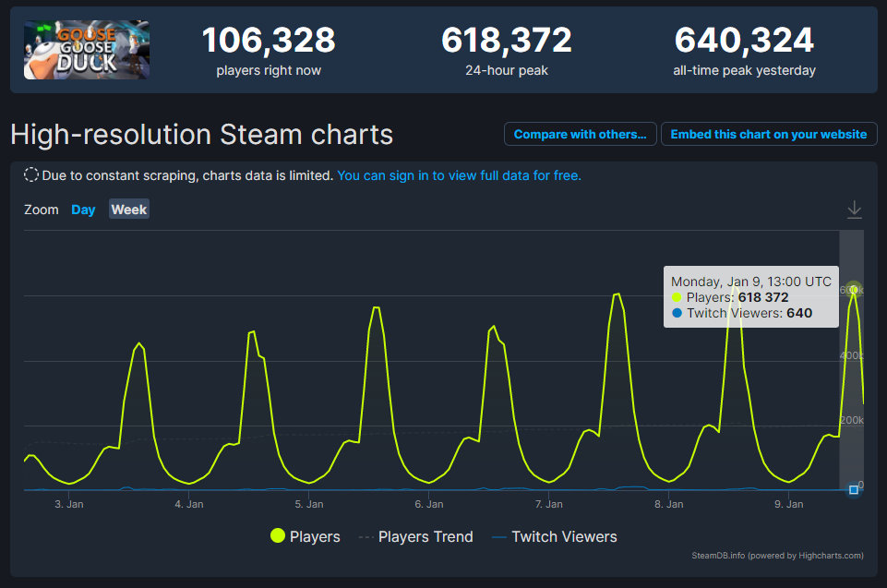Image resolution: width=887 pixels, height=588 pixels.
Task: Click the green Players legend dot
Action: pos(277,536)
